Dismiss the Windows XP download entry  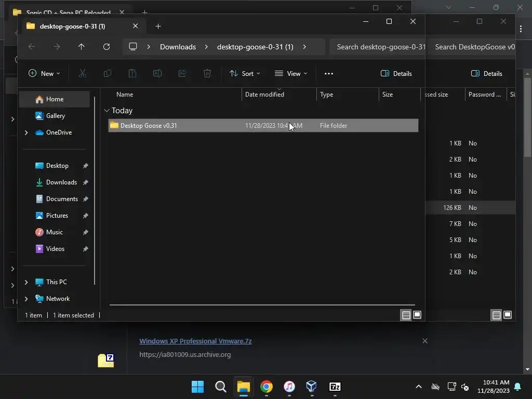(425, 341)
